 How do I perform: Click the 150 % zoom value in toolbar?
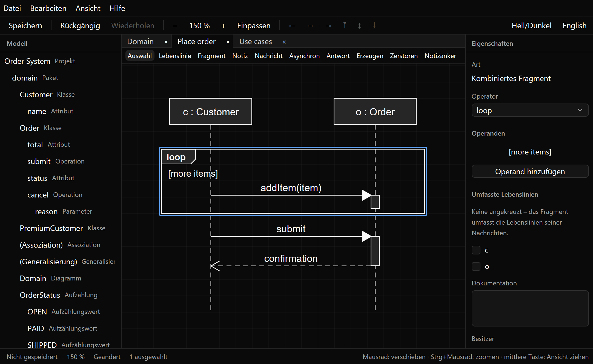click(x=199, y=26)
